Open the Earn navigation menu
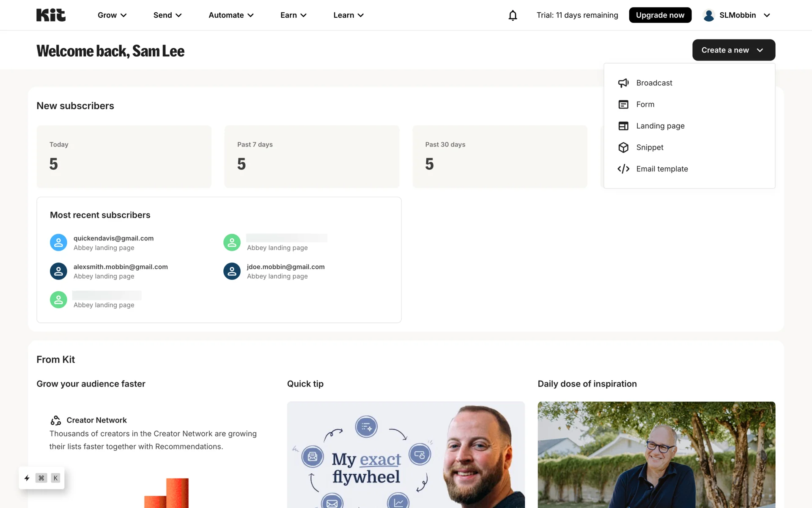This screenshot has width=812, height=508. click(293, 15)
